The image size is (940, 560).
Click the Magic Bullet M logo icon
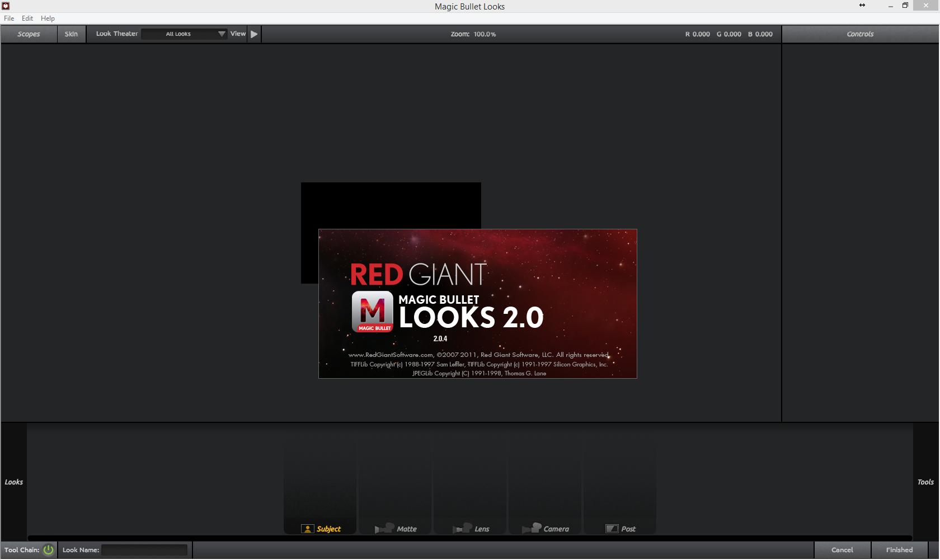(372, 312)
